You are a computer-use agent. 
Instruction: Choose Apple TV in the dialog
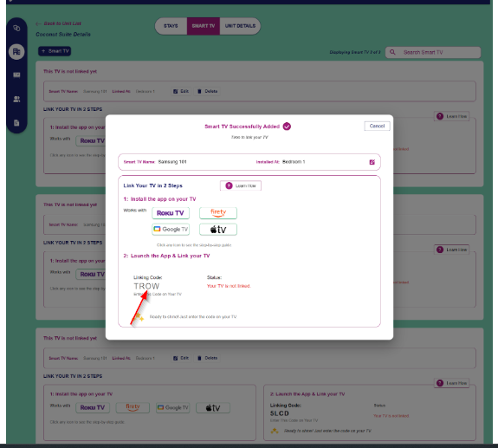pyautogui.click(x=218, y=230)
